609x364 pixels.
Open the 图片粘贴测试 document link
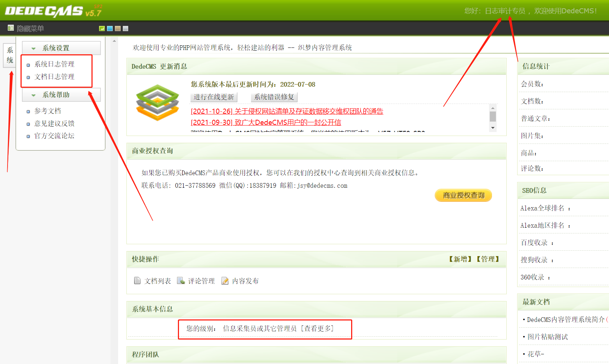pyautogui.click(x=547, y=337)
